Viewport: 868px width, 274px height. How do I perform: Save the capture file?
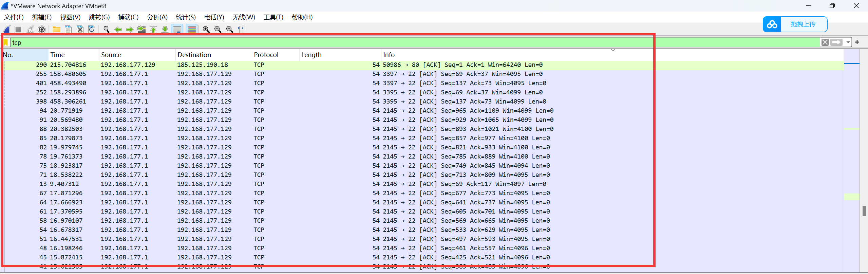tap(68, 30)
